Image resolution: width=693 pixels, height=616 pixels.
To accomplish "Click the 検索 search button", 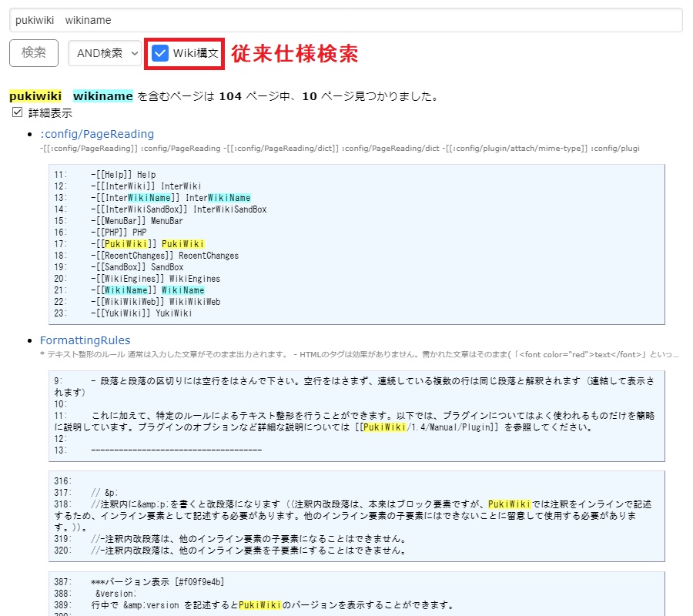I will tap(33, 53).
